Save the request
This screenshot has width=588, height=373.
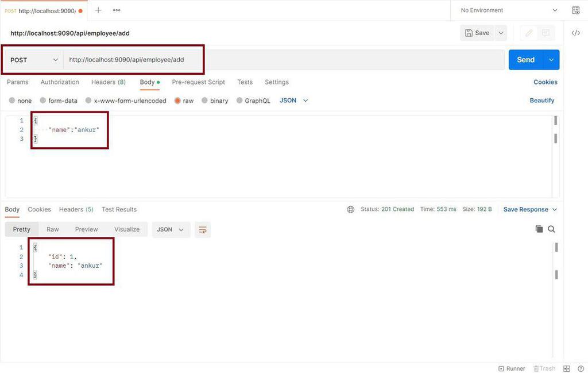(477, 33)
